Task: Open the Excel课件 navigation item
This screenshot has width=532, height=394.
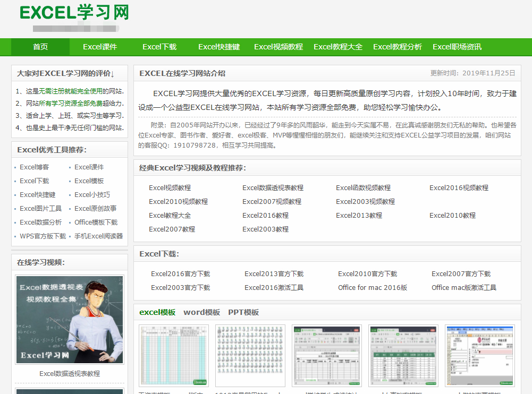Action: 100,47
